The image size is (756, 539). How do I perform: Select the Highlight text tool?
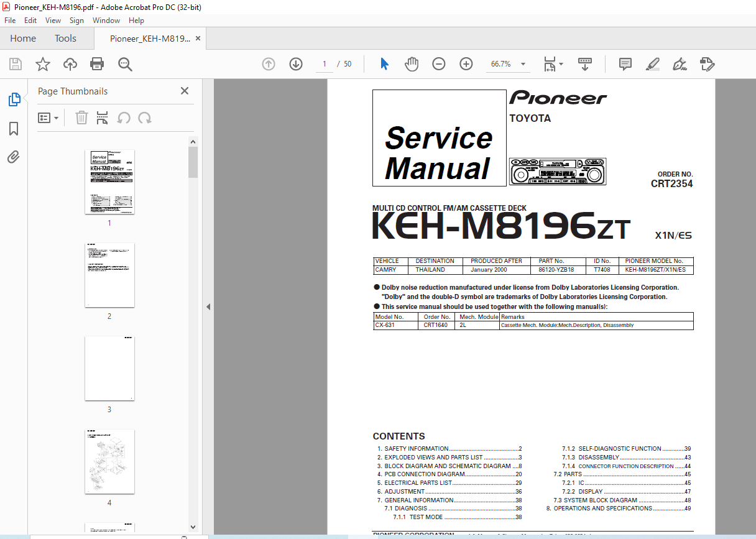[652, 64]
